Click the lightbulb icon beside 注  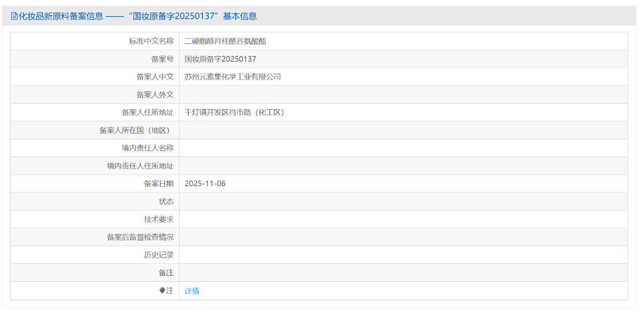tap(162, 290)
